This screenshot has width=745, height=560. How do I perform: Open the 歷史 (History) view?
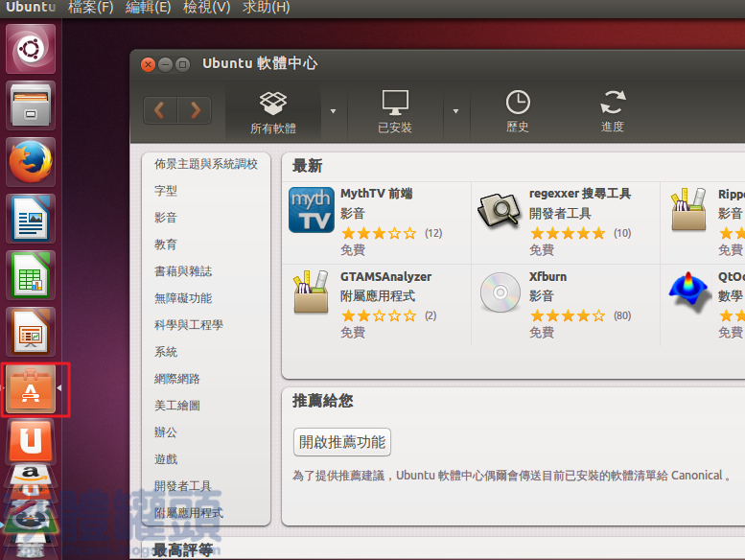tap(518, 112)
